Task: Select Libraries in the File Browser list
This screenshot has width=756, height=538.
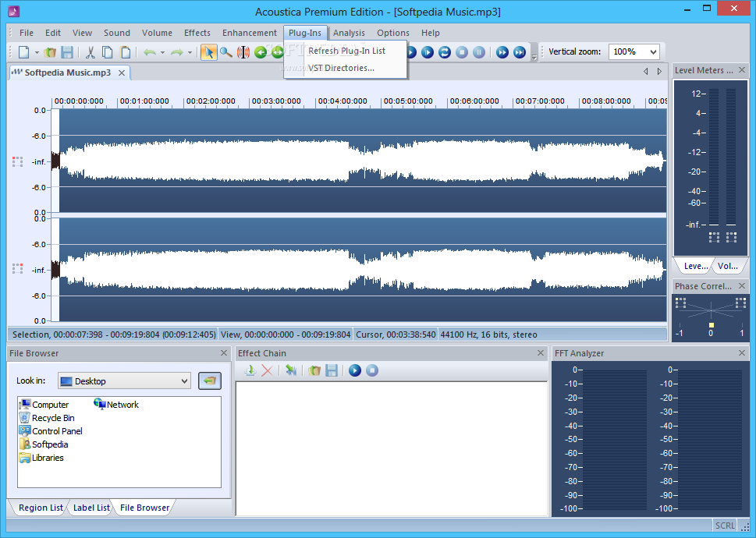Action: (41, 458)
